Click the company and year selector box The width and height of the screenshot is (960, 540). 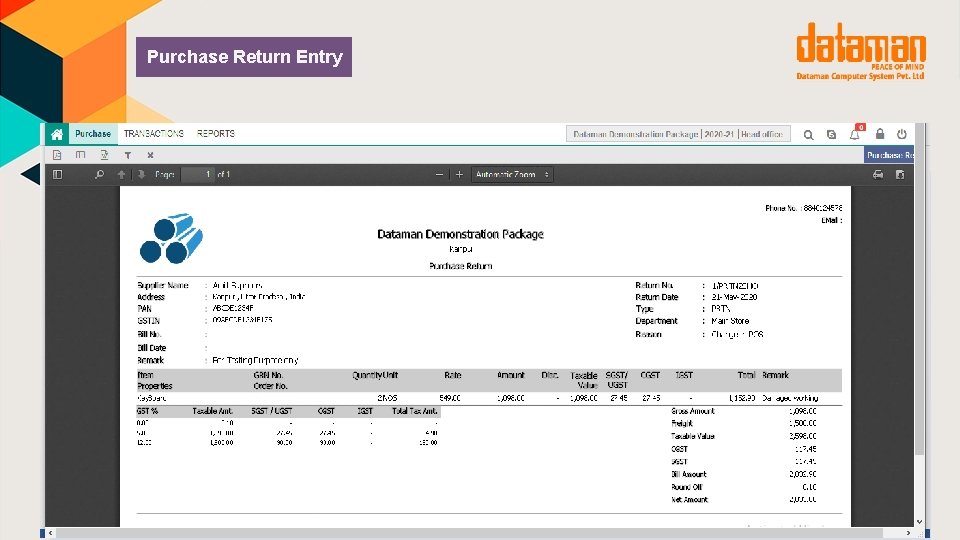pyautogui.click(x=678, y=134)
